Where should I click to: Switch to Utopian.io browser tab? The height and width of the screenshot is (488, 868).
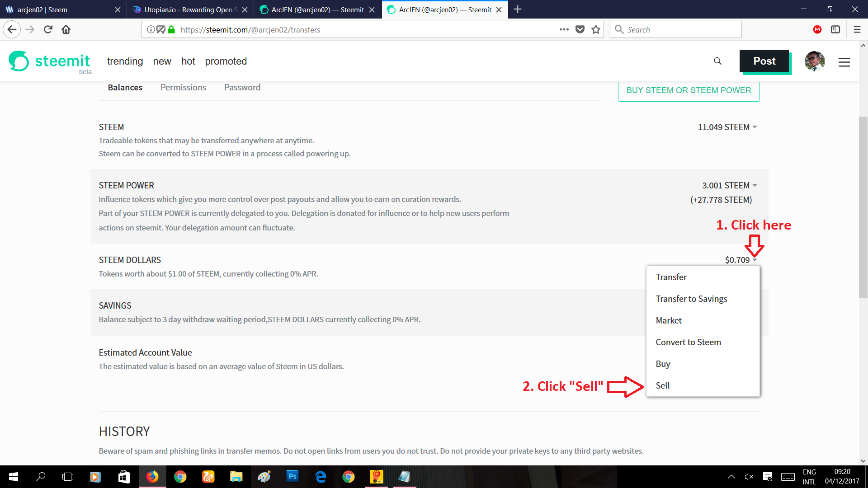pyautogui.click(x=190, y=9)
